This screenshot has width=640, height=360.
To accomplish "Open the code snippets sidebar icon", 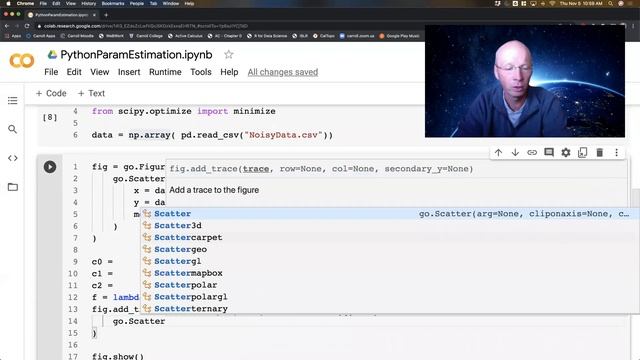I will coord(13,158).
